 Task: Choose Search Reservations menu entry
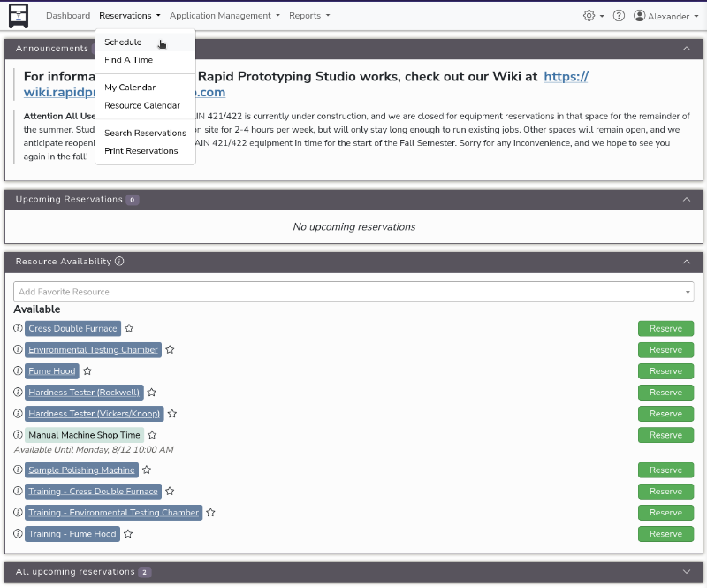click(145, 134)
